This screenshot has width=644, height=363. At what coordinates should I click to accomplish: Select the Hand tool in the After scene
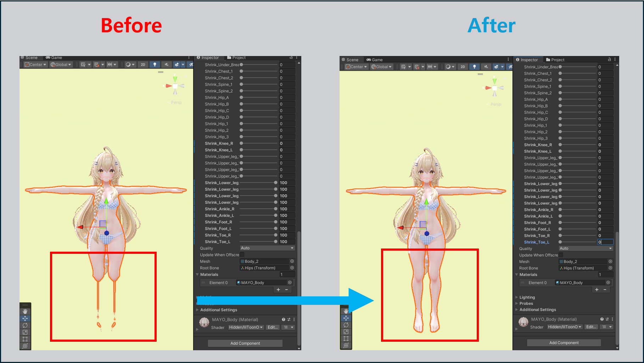coord(346,311)
